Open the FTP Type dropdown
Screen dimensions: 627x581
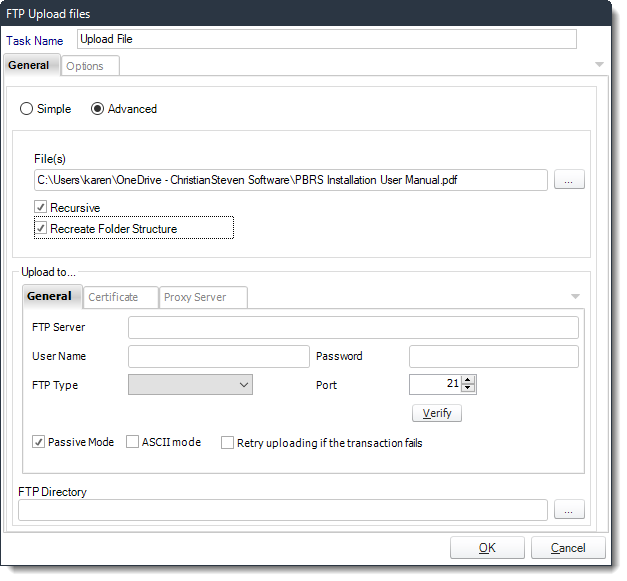coord(190,385)
